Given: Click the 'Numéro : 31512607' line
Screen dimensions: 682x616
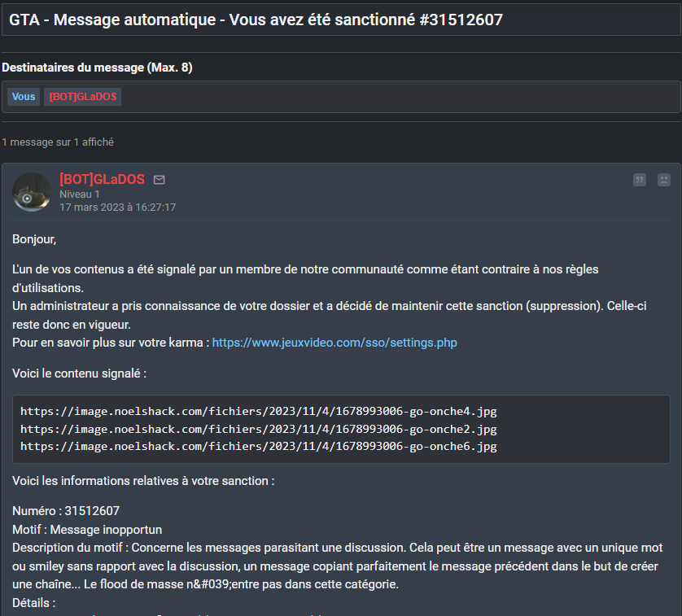Looking at the screenshot, I should (66, 511).
